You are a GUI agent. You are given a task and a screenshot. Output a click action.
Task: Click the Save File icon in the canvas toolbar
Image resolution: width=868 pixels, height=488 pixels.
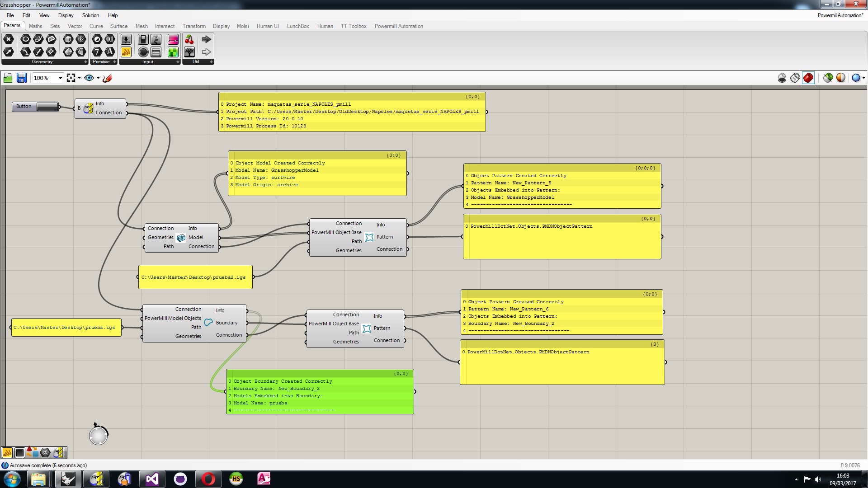point(21,78)
